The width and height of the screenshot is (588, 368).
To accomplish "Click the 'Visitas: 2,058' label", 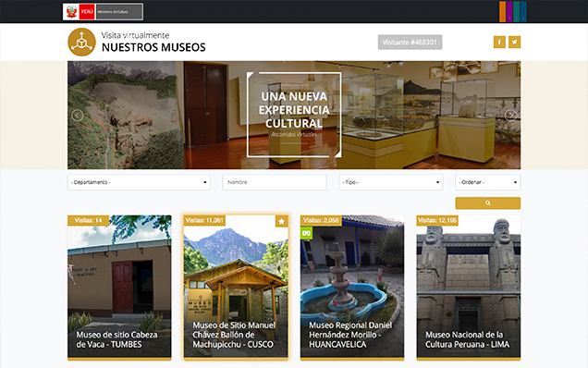I will pyautogui.click(x=321, y=220).
